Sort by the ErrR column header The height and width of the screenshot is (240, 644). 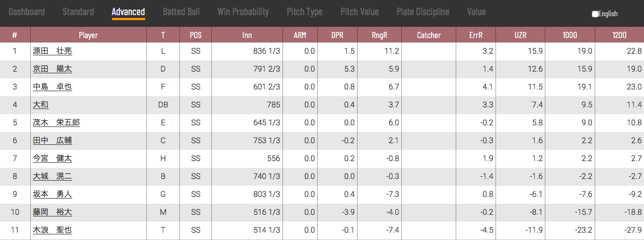[476, 35]
